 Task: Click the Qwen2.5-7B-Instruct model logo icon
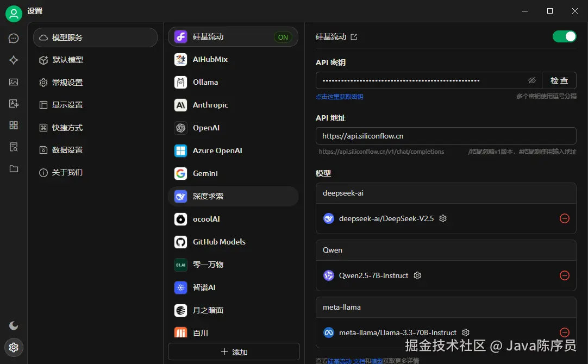click(x=328, y=275)
